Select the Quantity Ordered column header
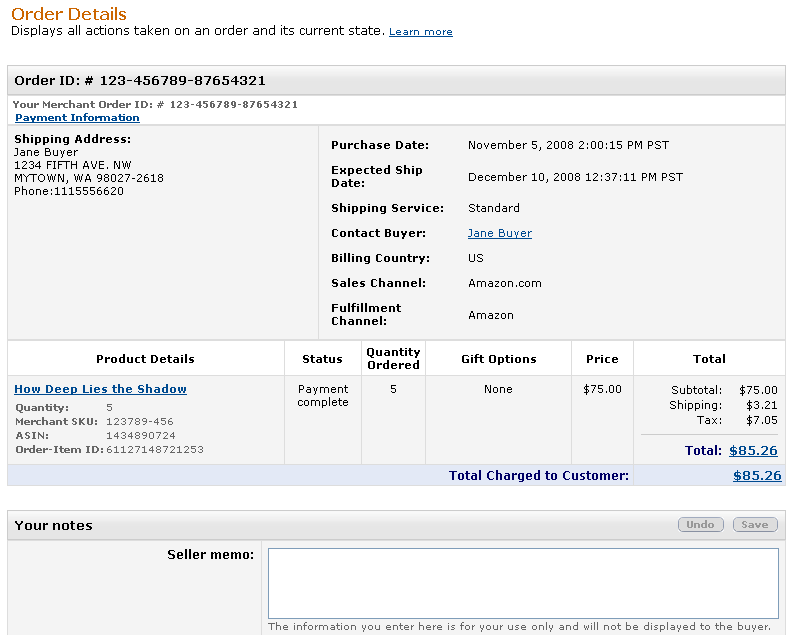Viewport: 794px width, 635px height. point(393,358)
